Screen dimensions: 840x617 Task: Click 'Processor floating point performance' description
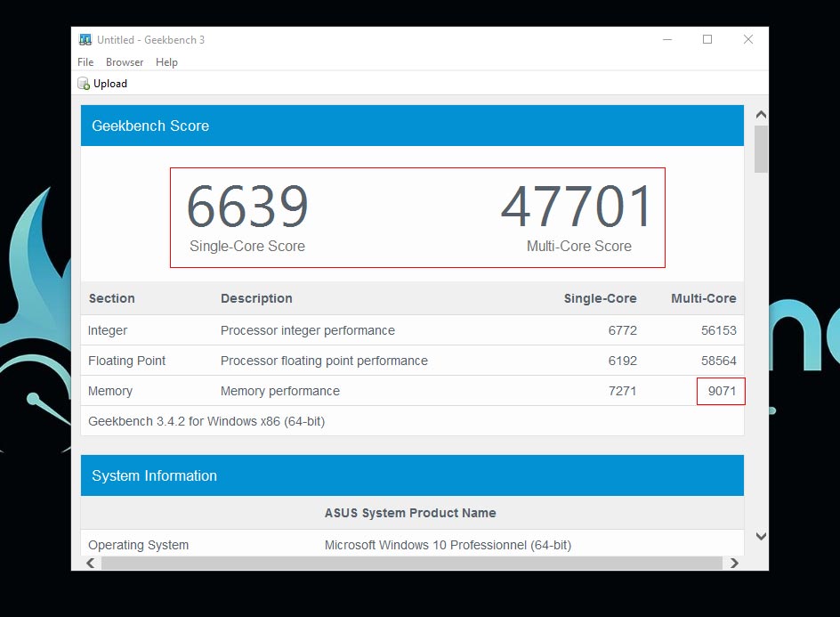point(324,361)
